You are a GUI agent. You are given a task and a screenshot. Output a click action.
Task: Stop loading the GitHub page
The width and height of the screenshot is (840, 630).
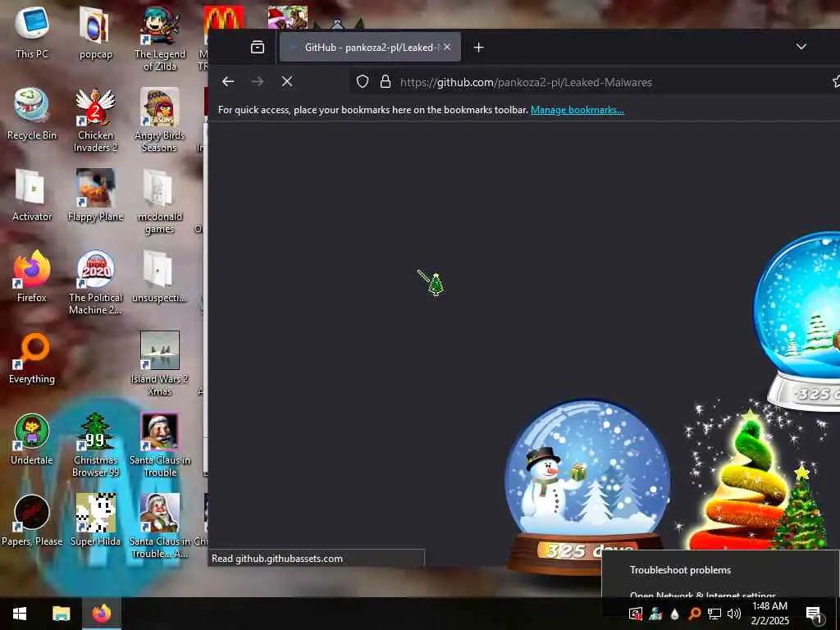tap(287, 81)
